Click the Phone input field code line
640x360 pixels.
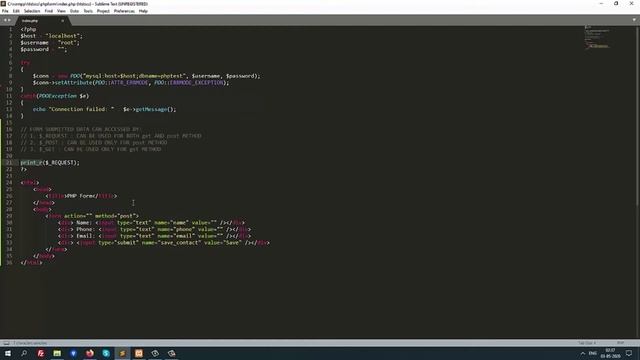coord(154,229)
